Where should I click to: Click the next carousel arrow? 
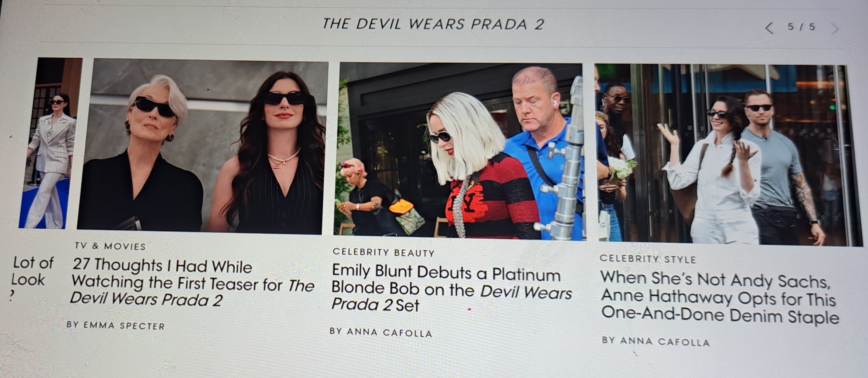pos(835,29)
